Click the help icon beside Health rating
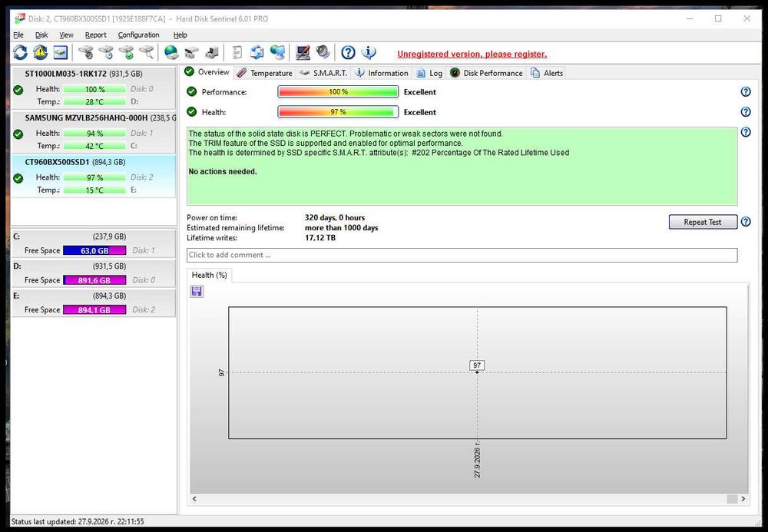Image resolution: width=768 pixels, height=532 pixels. coord(746,112)
